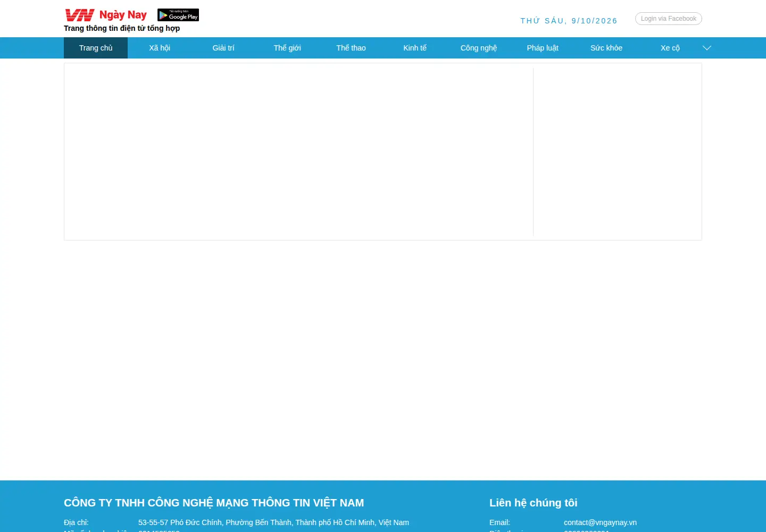Click the Liên hệ chúng tôi heading
The width and height of the screenshot is (766, 532).
[533, 503]
